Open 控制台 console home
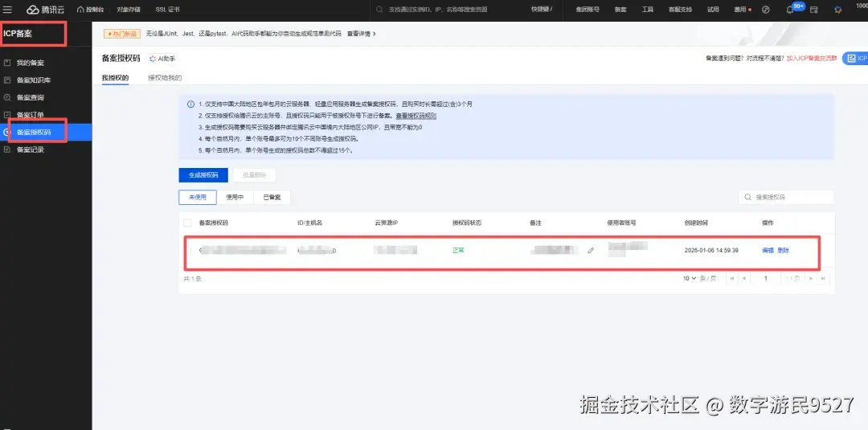Screen dimensions: 868x430 coord(90,10)
